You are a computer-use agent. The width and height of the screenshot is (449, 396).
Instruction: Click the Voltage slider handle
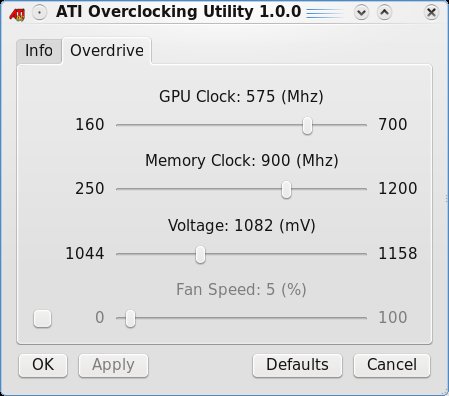tap(200, 255)
